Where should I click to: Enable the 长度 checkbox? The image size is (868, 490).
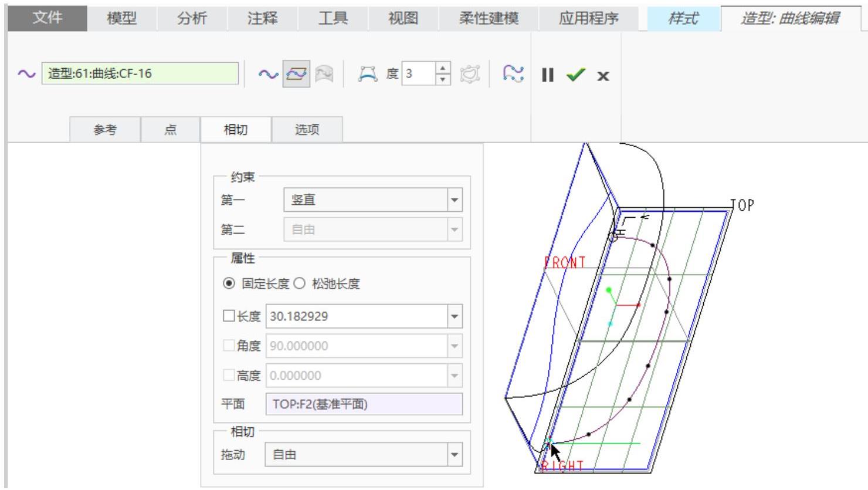tap(229, 316)
